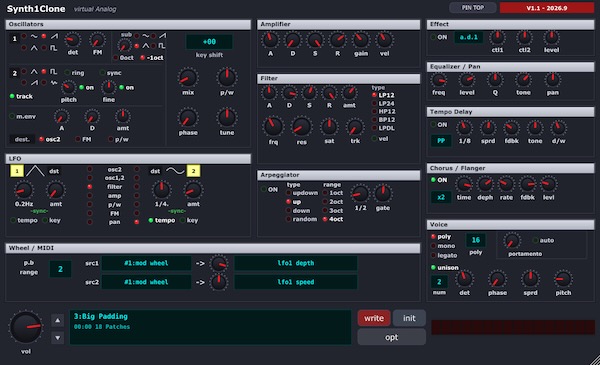Click the init button
This screenshot has width=600, height=365.
tap(409, 318)
